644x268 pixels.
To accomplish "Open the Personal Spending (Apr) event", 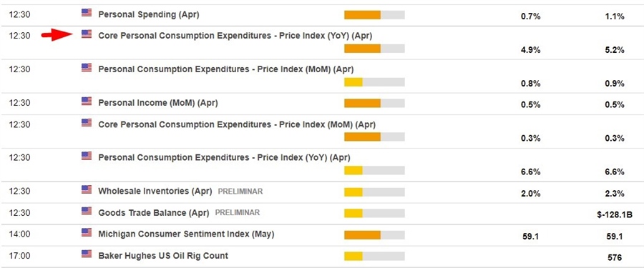I will 149,14.
